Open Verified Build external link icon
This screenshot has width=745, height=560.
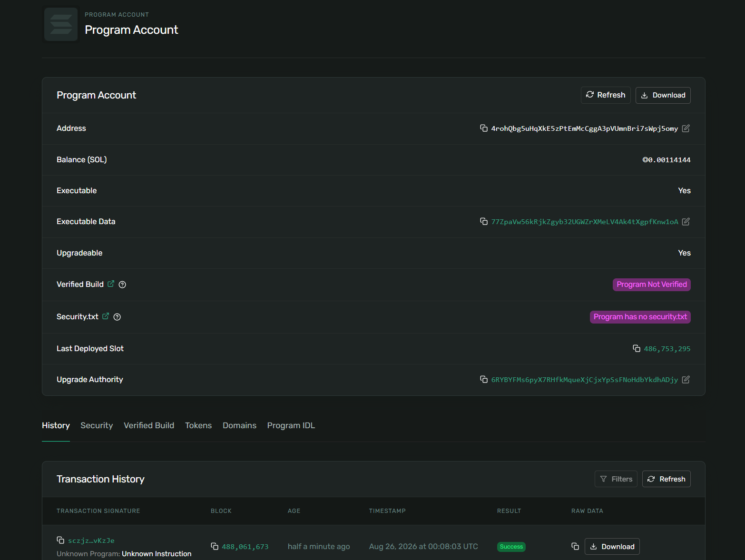tap(111, 284)
